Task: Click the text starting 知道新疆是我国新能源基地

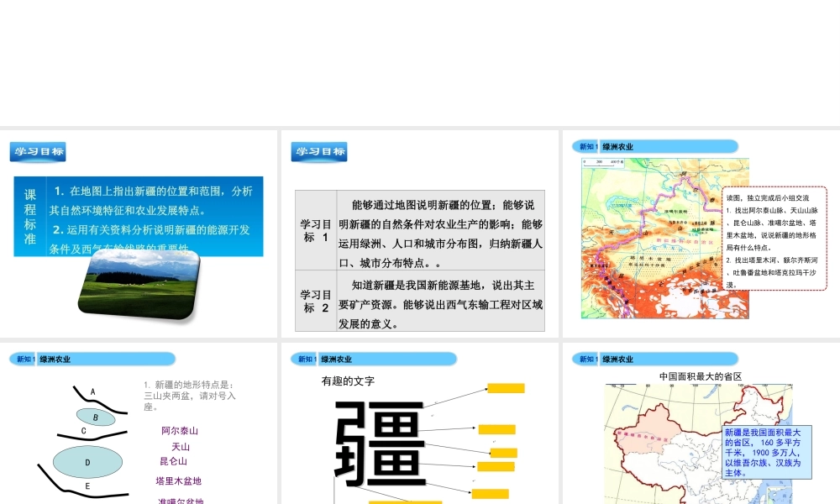Action: click(440, 304)
